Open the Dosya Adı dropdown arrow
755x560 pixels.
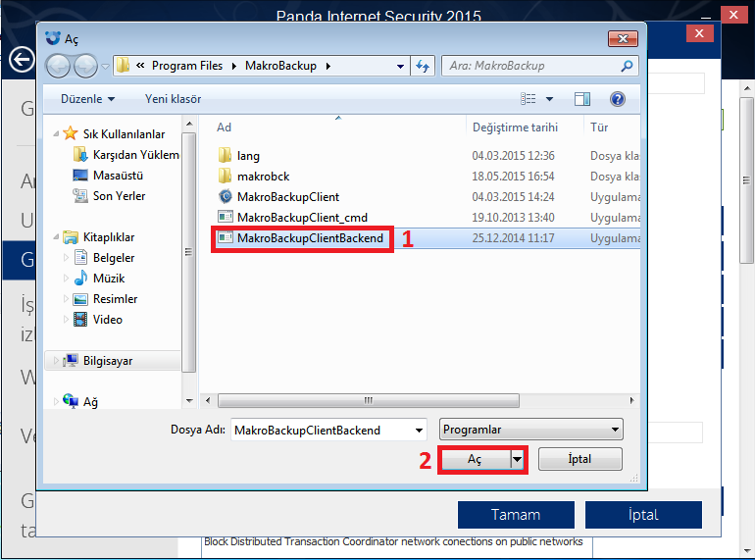point(419,430)
